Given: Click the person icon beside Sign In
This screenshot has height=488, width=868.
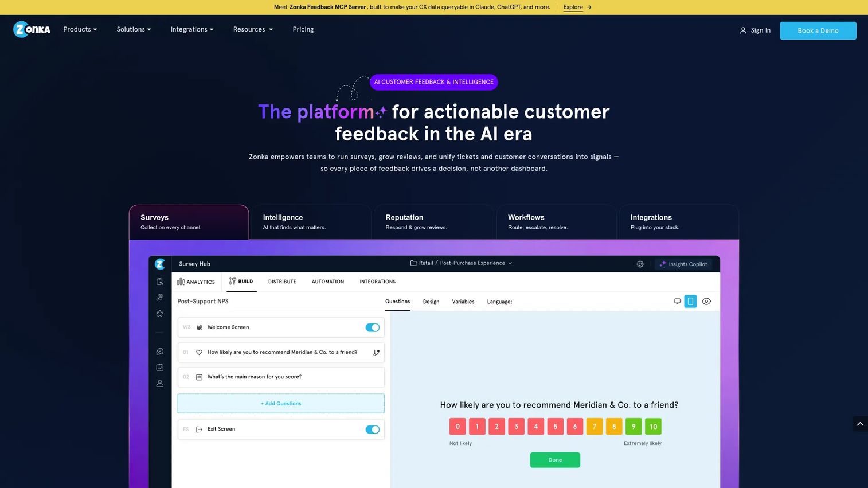Looking at the screenshot, I should tap(743, 30).
